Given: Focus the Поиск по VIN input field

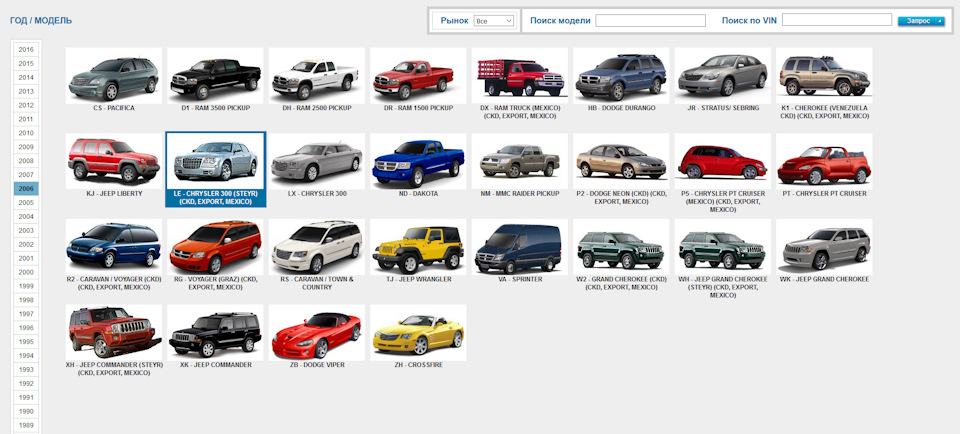Looking at the screenshot, I should coord(836,20).
